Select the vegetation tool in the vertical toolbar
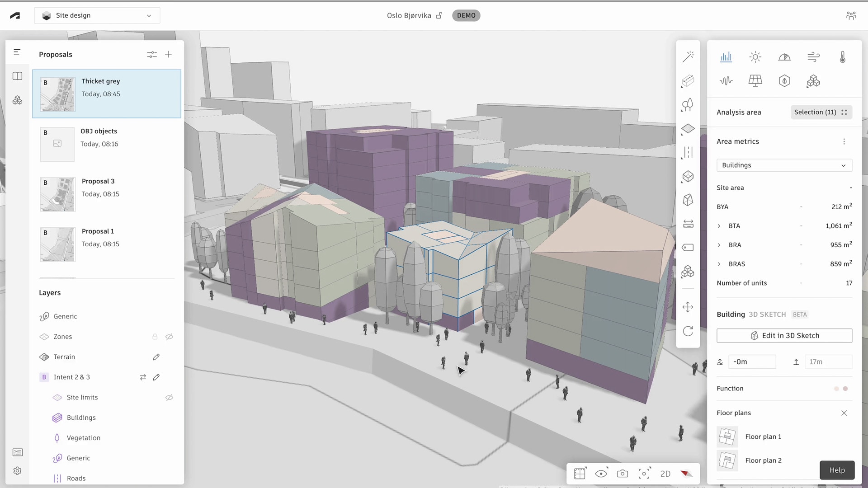 (688, 105)
